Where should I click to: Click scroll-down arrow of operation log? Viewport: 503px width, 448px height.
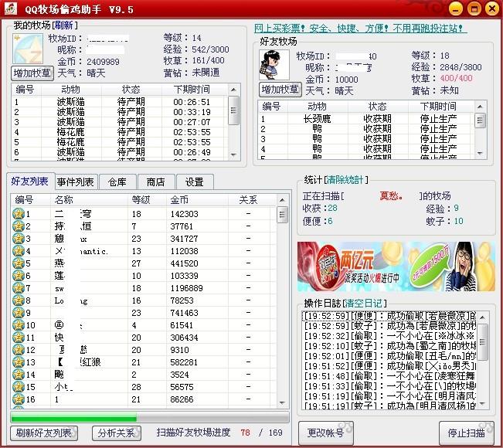tap(482, 404)
